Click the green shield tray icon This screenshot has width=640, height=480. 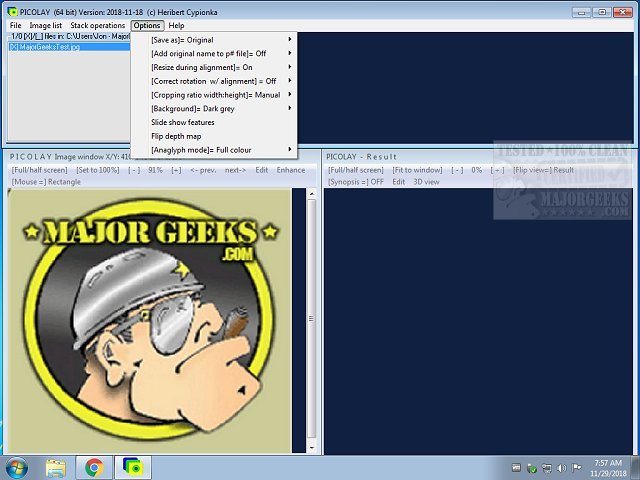(531, 468)
